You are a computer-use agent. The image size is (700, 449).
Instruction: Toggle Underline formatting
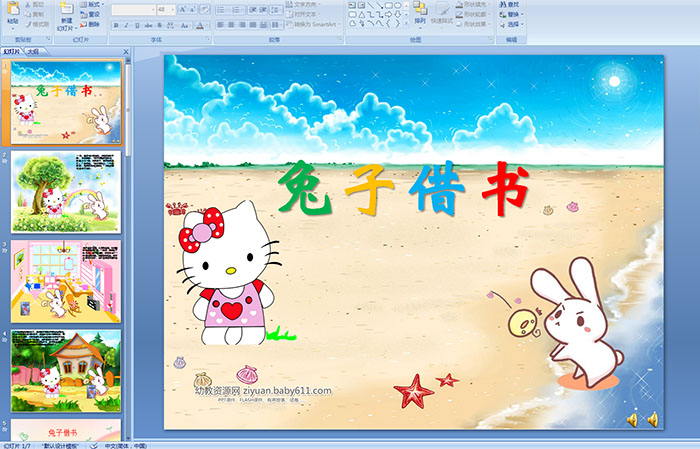[137, 25]
